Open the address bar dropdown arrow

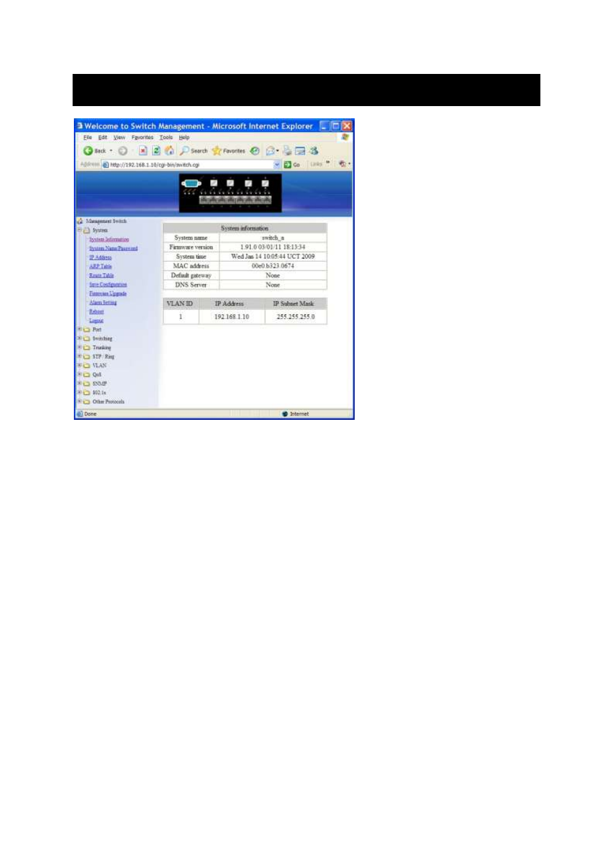point(278,165)
